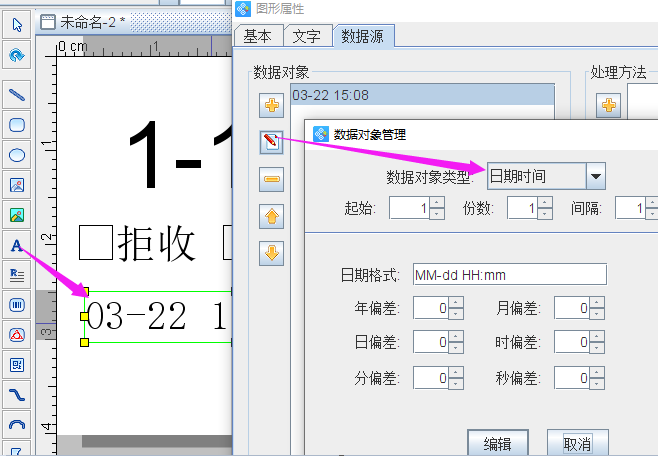This screenshot has width=658, height=456.
Task: Select the text tool A
Action: coord(17,245)
